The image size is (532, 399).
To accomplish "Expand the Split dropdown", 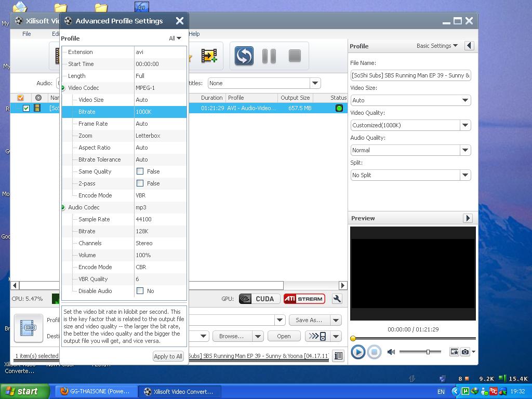I will click(465, 175).
